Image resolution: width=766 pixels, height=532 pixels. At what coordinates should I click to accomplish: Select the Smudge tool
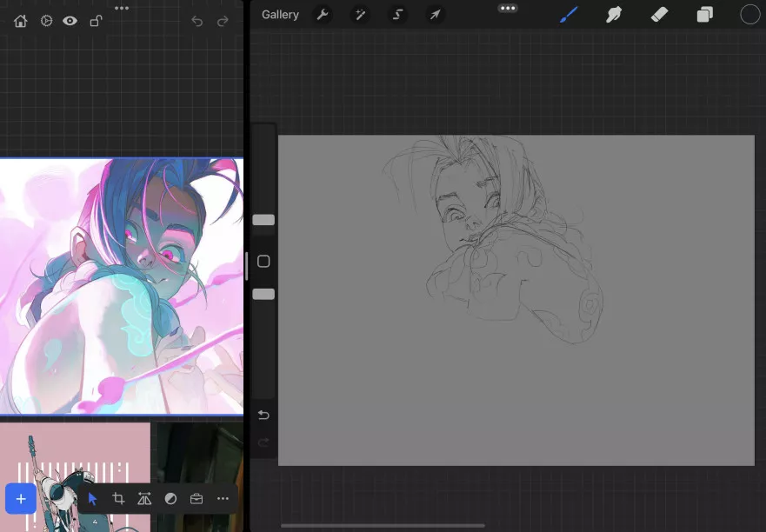[x=614, y=15]
